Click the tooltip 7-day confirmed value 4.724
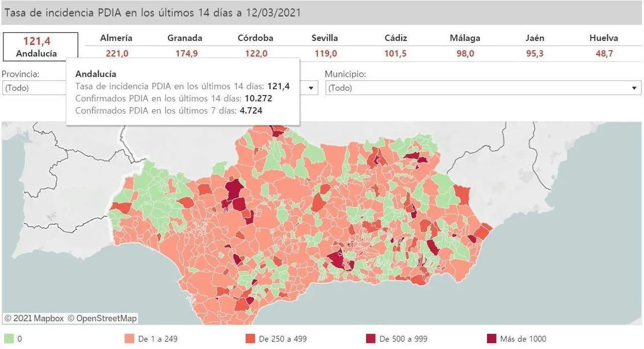Image resolution: width=644 pixels, height=349 pixels. pyautogui.click(x=250, y=111)
